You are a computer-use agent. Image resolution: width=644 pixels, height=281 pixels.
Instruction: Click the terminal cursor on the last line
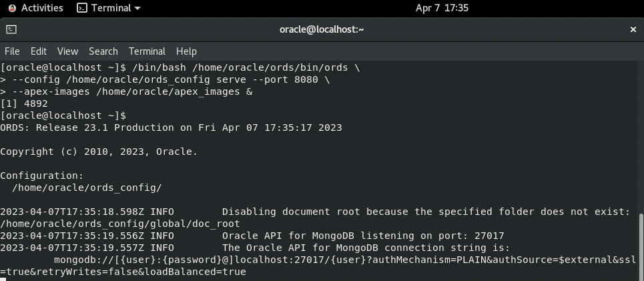tap(3, 278)
